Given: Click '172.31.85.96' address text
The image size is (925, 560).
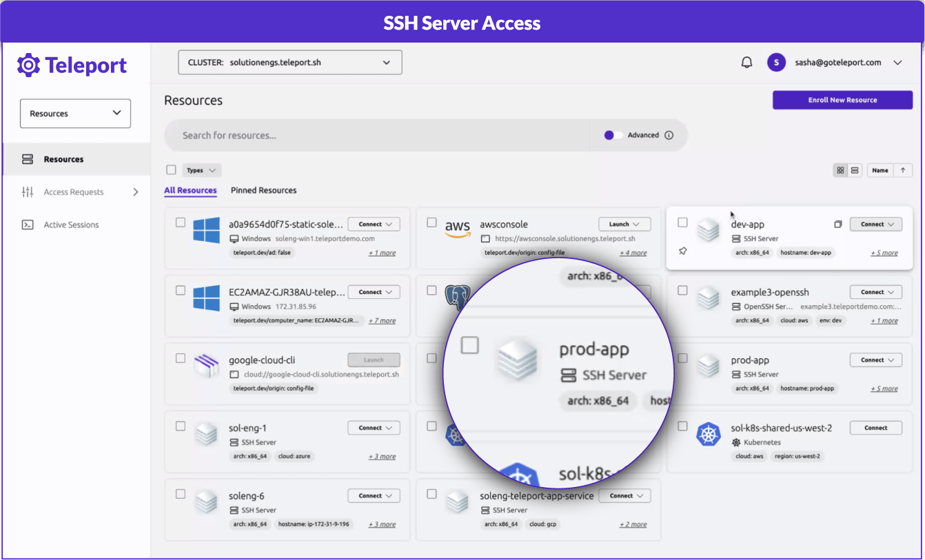Looking at the screenshot, I should [296, 307].
